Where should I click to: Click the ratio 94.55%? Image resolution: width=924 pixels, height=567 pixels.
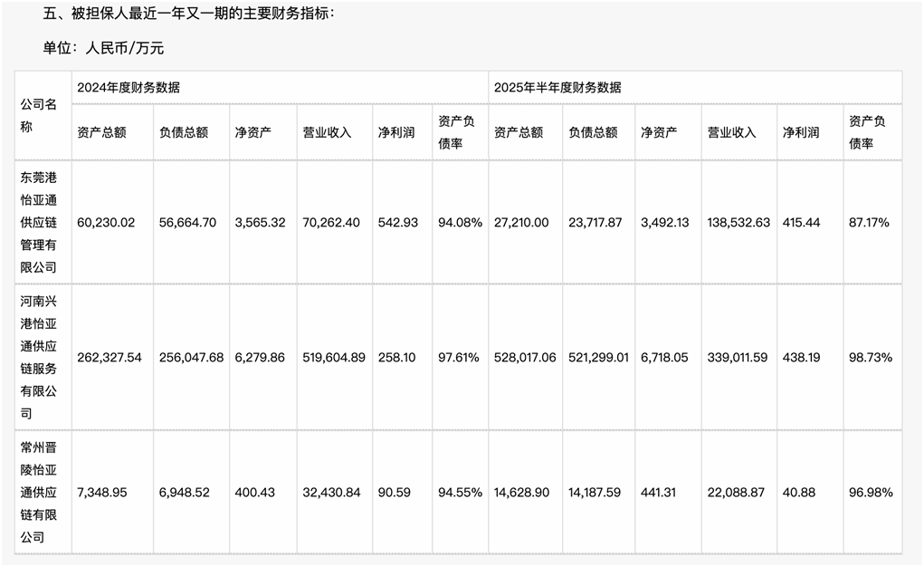pyautogui.click(x=461, y=492)
